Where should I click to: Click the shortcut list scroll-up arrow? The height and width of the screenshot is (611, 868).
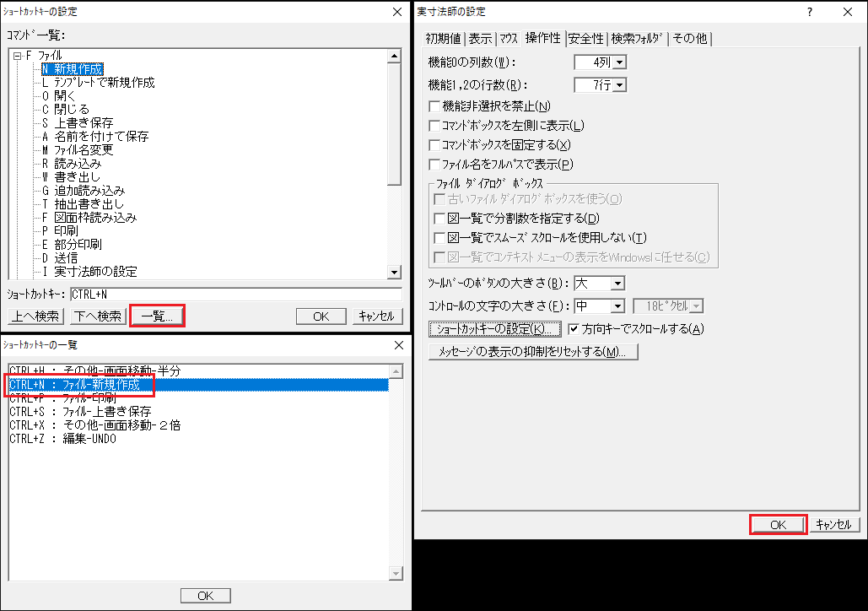click(396, 371)
